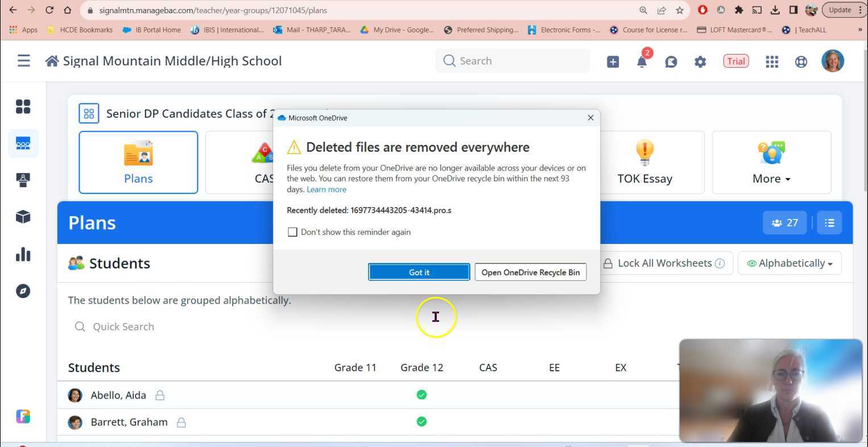Viewport: 868px width, 447px height.
Task: Click the page zoom magnifier icon
Action: coord(643,10)
